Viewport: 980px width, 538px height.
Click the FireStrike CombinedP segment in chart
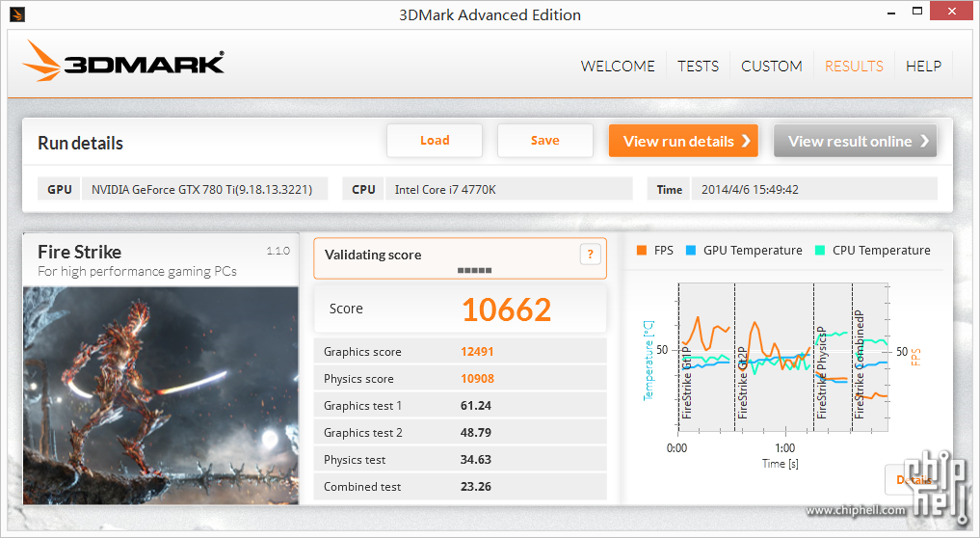click(870, 357)
